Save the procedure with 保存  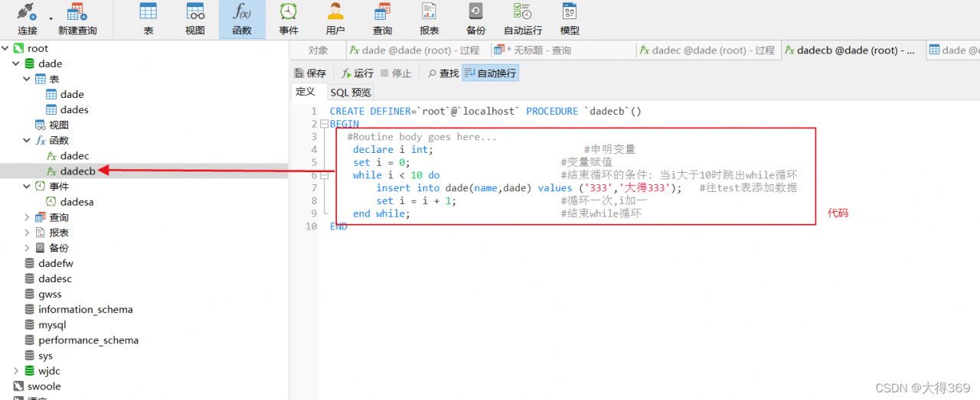click(310, 73)
